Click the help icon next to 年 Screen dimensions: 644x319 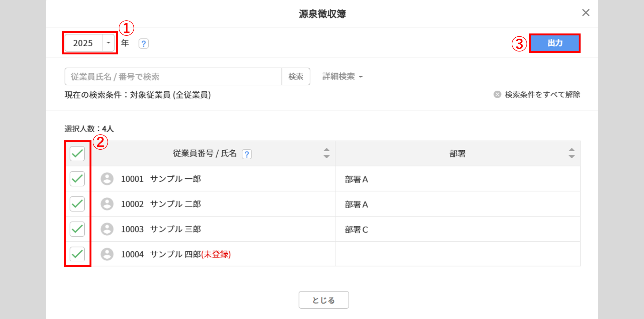click(x=144, y=43)
